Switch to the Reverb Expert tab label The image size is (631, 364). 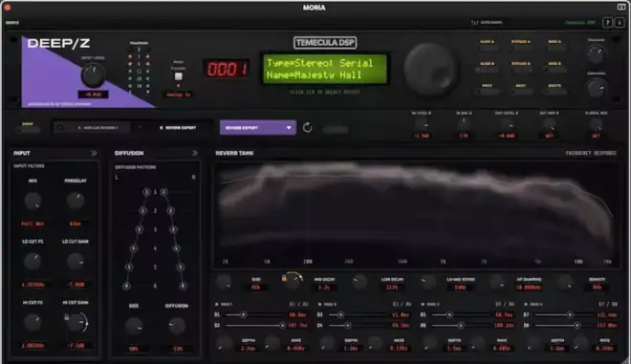[x=178, y=127]
